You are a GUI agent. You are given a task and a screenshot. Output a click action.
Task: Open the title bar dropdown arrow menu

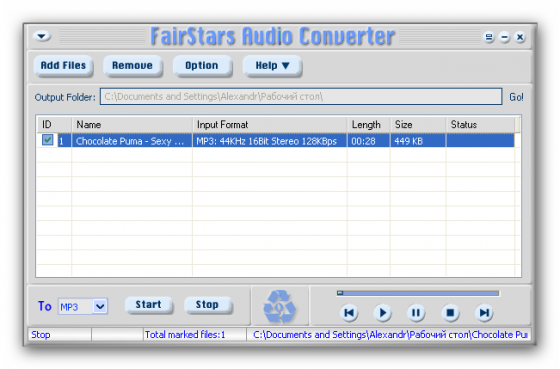[42, 36]
